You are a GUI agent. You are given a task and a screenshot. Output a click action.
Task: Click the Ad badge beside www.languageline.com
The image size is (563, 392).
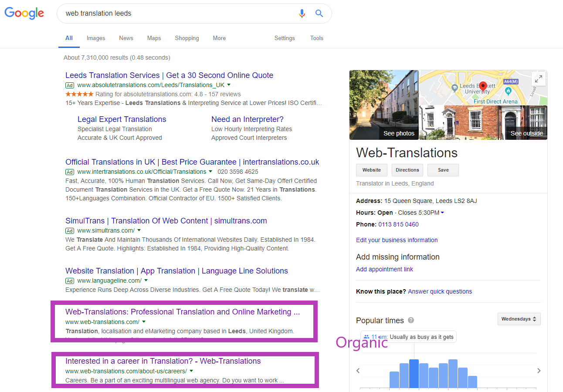[x=70, y=280]
